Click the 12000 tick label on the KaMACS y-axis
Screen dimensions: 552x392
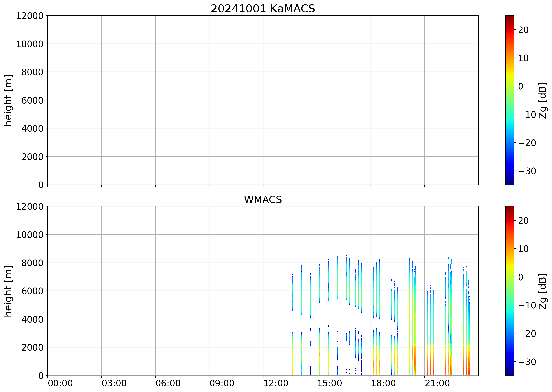point(30,16)
